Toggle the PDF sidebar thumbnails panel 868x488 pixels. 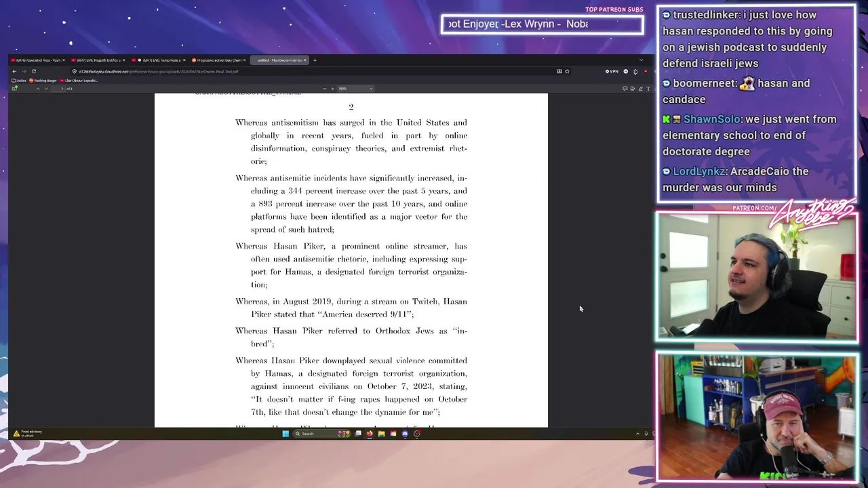15,89
